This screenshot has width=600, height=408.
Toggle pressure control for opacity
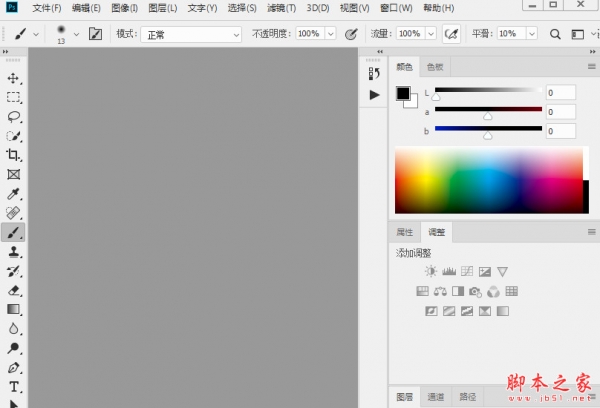[351, 34]
